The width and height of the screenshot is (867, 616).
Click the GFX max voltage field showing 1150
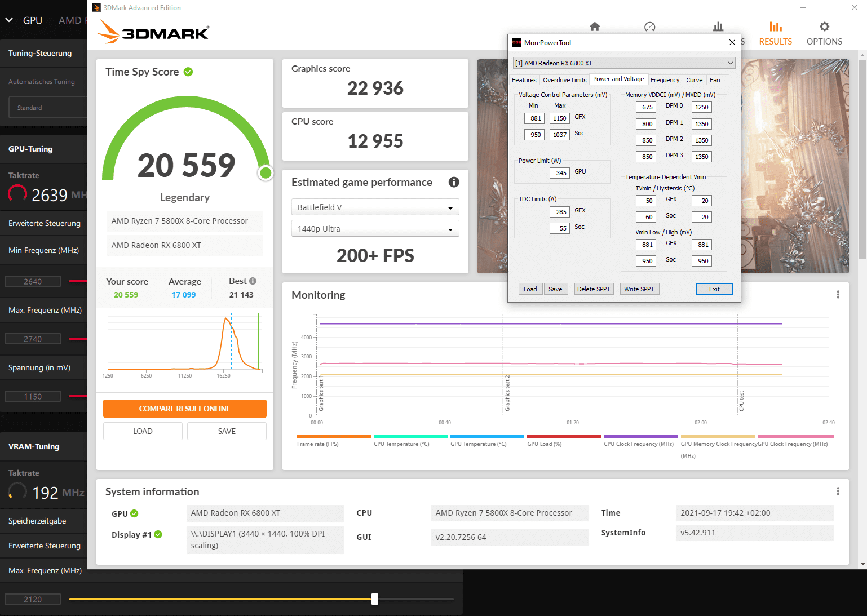pos(559,118)
